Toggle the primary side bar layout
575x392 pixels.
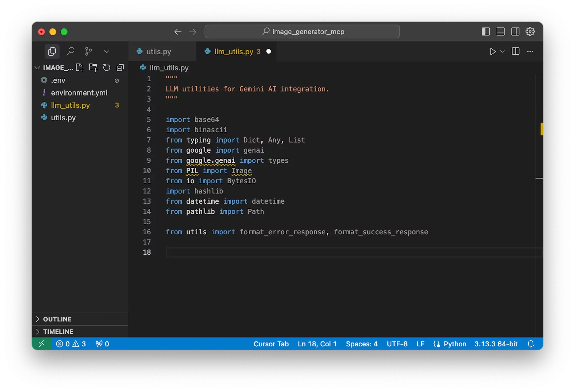click(486, 32)
